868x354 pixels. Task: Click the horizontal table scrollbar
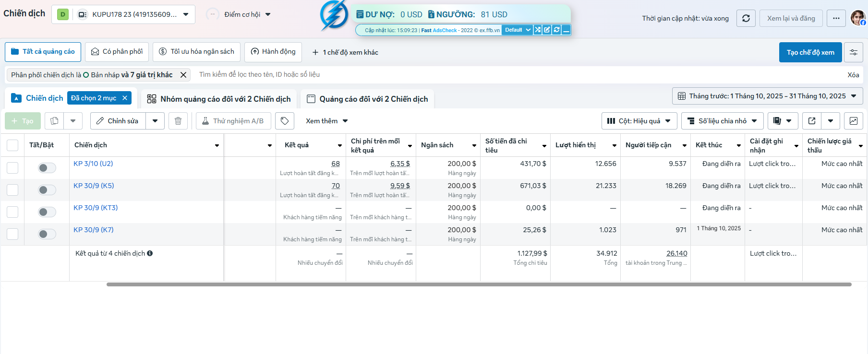[479, 284]
